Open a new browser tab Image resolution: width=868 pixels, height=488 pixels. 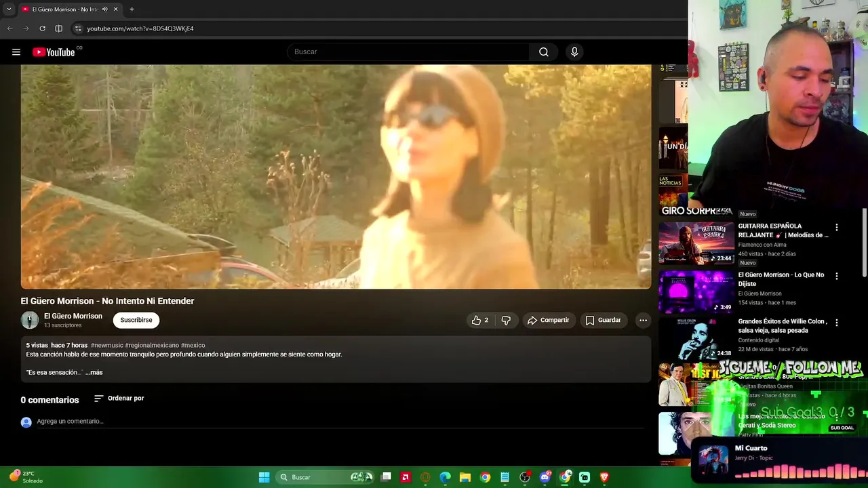pyautogui.click(x=132, y=9)
